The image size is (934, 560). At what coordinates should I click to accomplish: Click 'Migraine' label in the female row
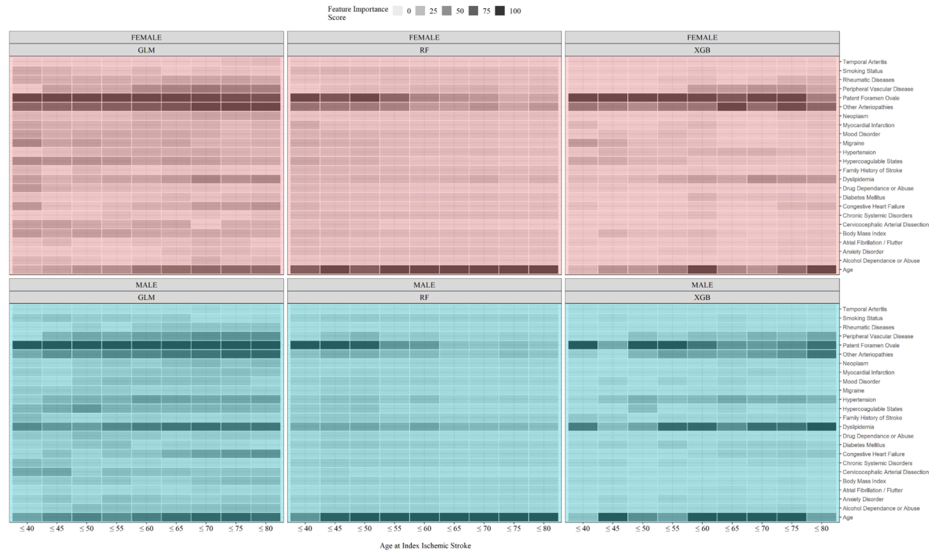(x=853, y=143)
